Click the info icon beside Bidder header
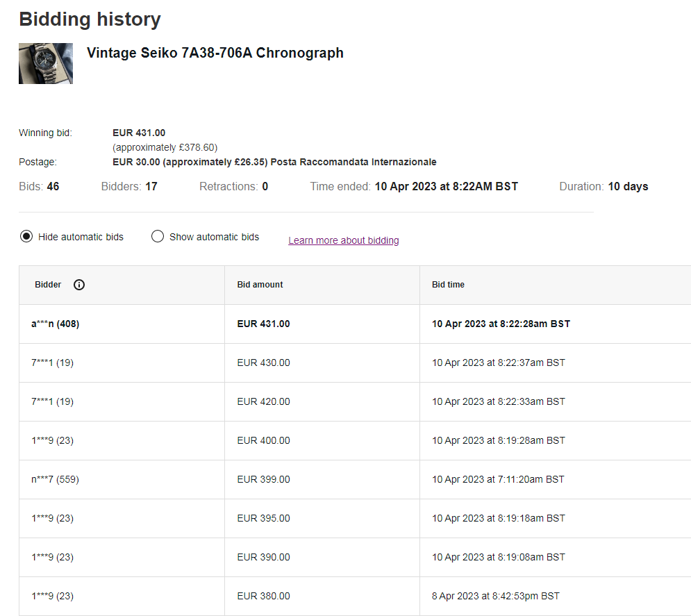 (x=79, y=285)
